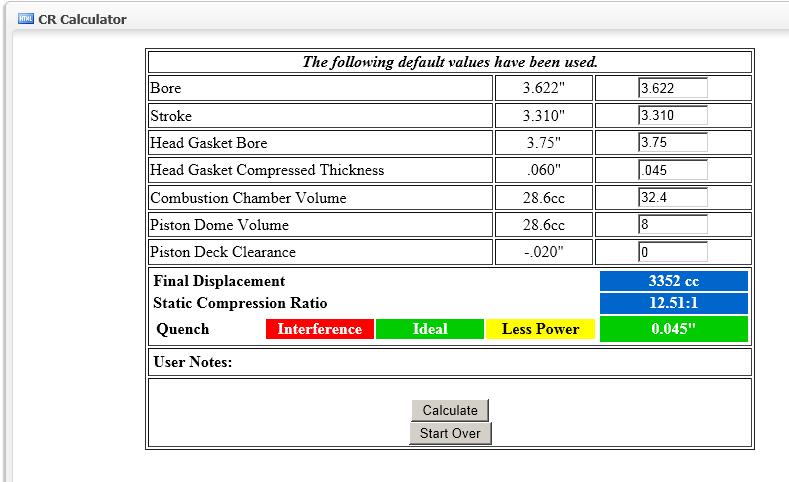Click the default -.020" deck clearance value
Viewport: 789px width, 482px height.
coord(544,252)
